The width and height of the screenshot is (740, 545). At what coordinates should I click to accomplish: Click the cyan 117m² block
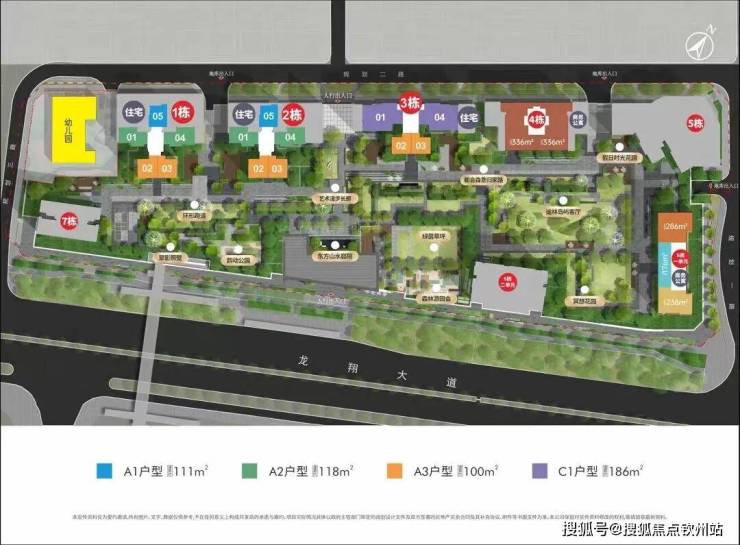pyautogui.click(x=665, y=266)
